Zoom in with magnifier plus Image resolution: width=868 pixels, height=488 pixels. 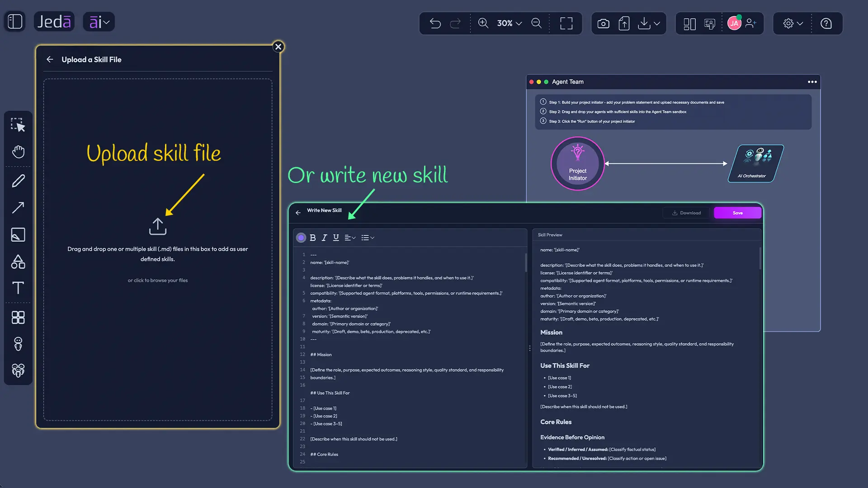[x=483, y=23]
